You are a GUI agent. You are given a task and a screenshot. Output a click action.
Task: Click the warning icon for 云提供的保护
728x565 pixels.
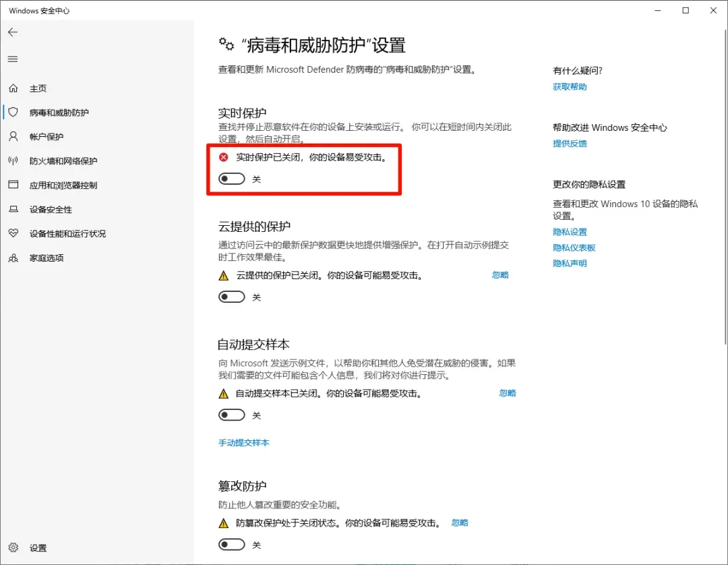coord(223,276)
